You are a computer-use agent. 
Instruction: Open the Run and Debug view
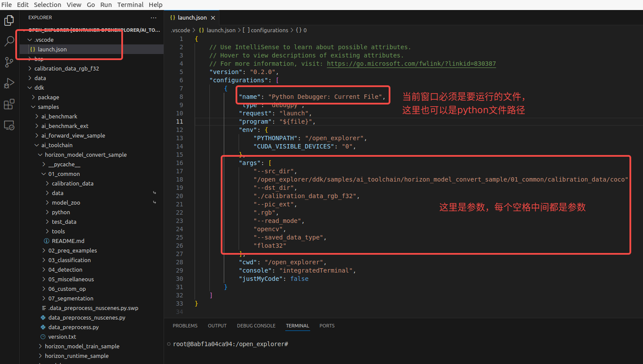[x=9, y=83]
